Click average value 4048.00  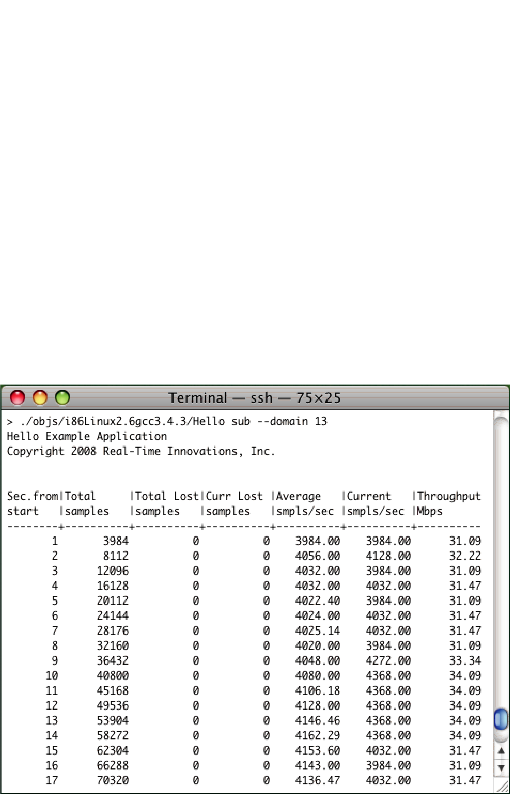point(318,661)
